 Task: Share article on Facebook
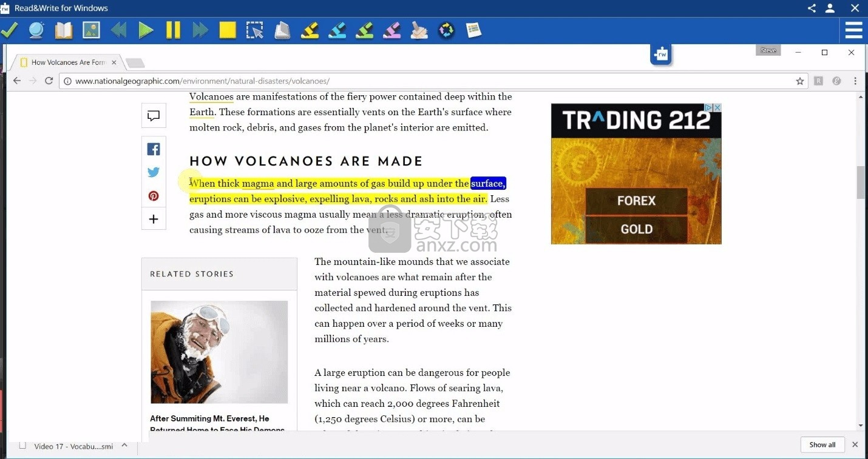[154, 149]
